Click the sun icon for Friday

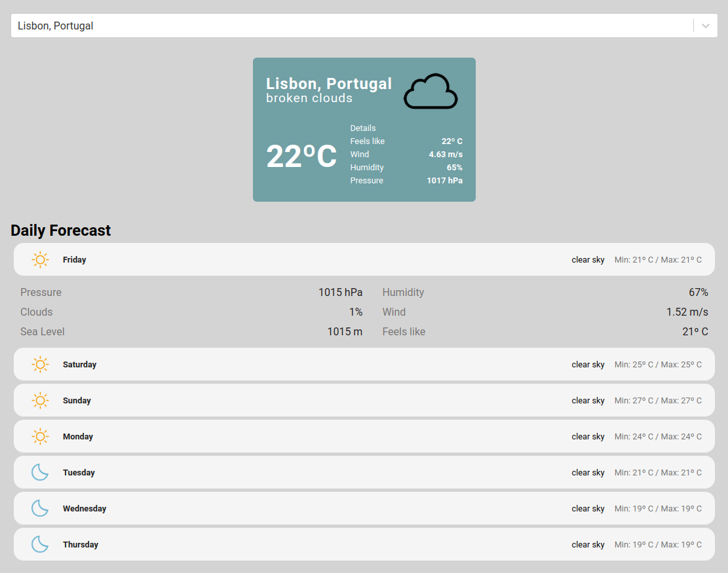click(41, 260)
